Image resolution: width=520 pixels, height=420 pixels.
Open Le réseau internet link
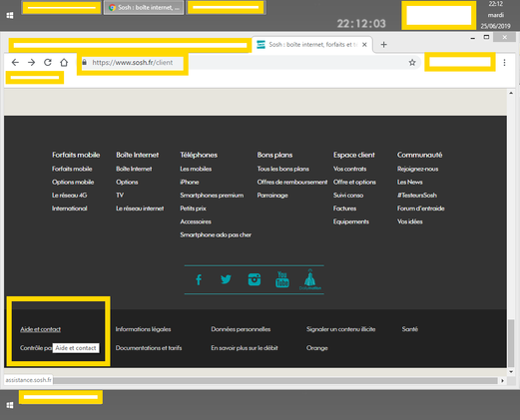coord(140,209)
